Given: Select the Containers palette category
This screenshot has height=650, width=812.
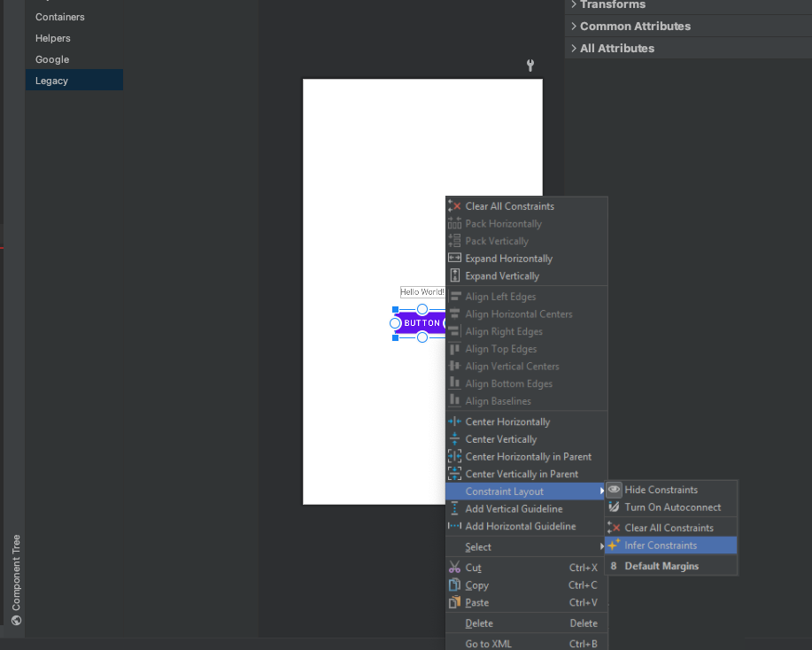Looking at the screenshot, I should [74, 17].
